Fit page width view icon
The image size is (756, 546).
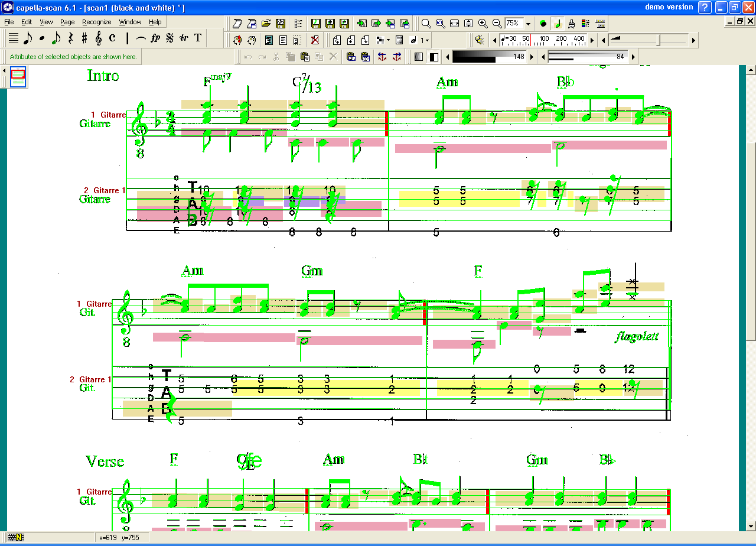tap(454, 24)
